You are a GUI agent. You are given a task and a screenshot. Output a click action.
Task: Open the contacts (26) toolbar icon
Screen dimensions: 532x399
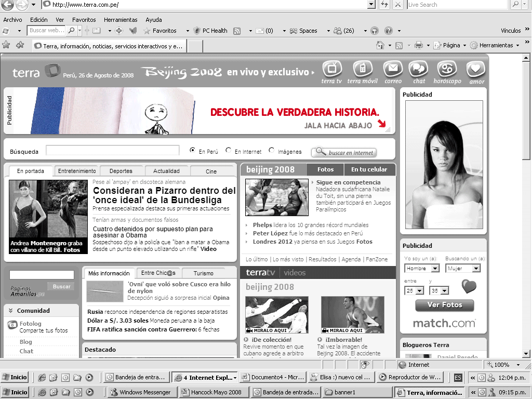pyautogui.click(x=344, y=31)
